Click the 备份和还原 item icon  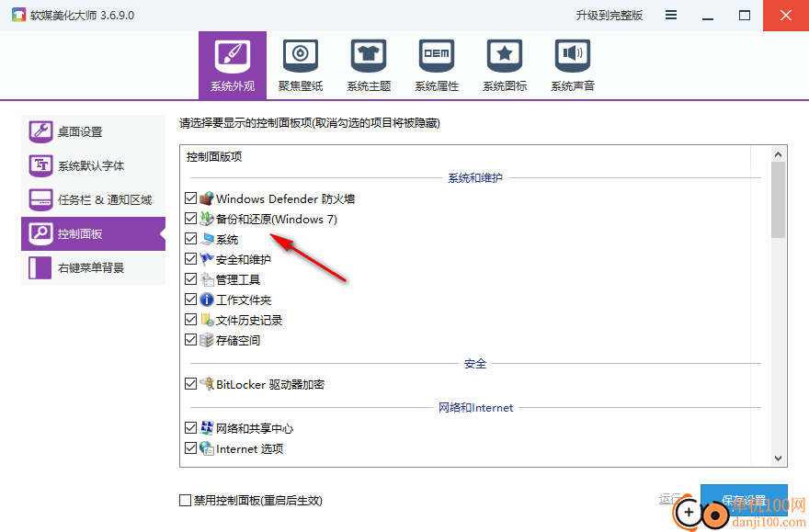[207, 219]
